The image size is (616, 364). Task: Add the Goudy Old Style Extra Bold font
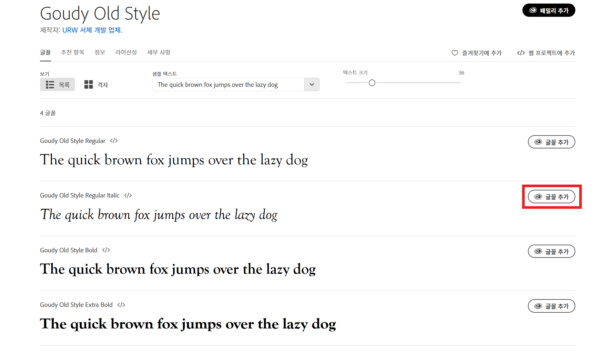coord(551,306)
